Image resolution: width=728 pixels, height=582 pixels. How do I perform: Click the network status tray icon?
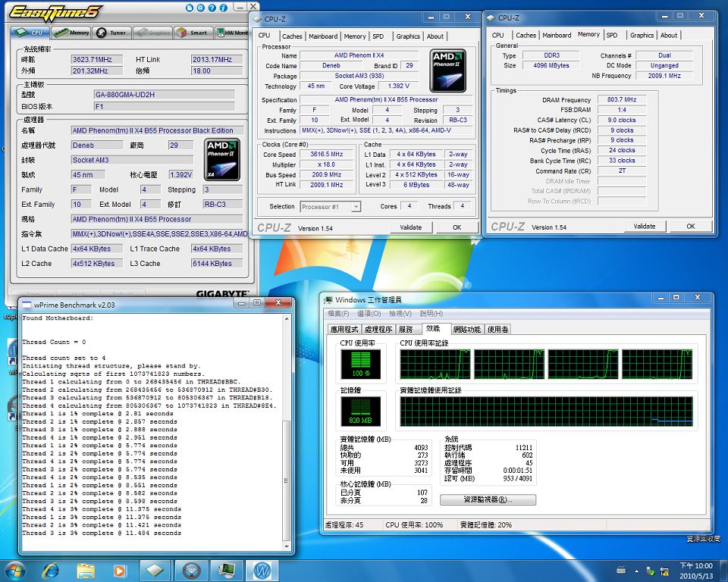(x=664, y=571)
